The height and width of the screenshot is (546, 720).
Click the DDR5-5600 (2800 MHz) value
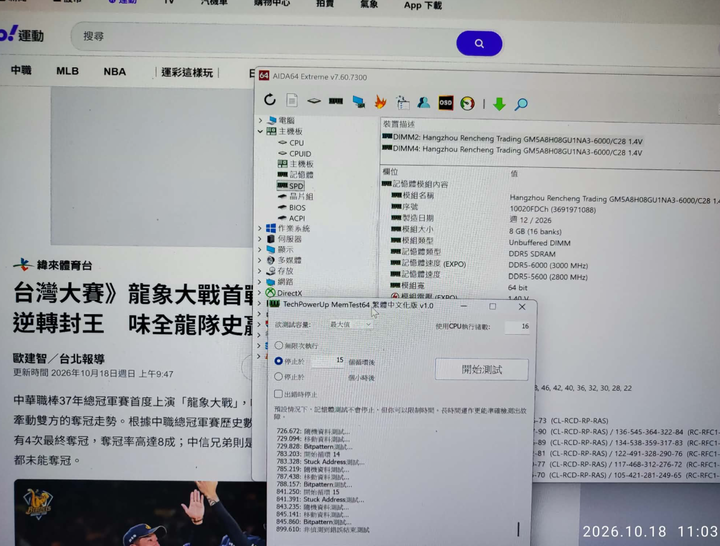pyautogui.click(x=548, y=277)
